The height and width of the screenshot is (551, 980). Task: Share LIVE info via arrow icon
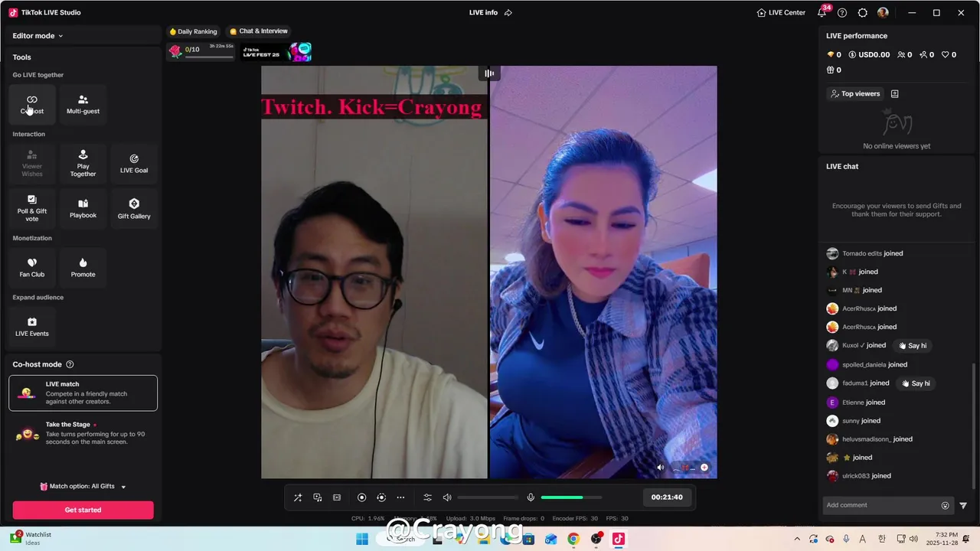click(508, 13)
